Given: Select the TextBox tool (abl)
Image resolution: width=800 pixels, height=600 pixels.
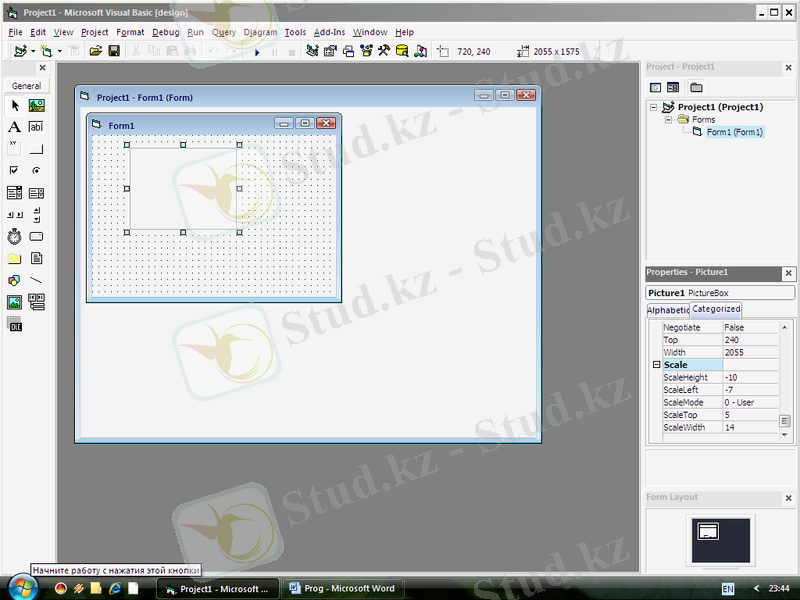Looking at the screenshot, I should tap(36, 127).
